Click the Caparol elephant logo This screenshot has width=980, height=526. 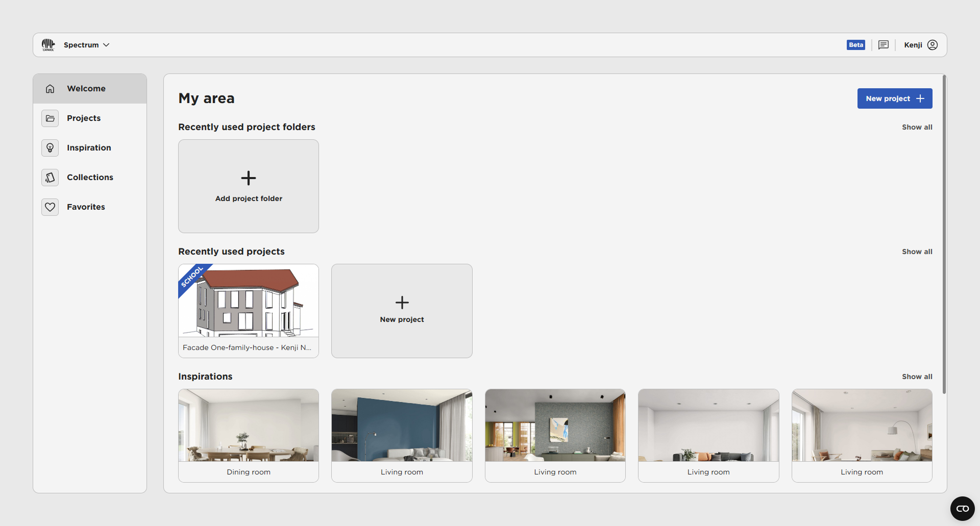(48, 44)
